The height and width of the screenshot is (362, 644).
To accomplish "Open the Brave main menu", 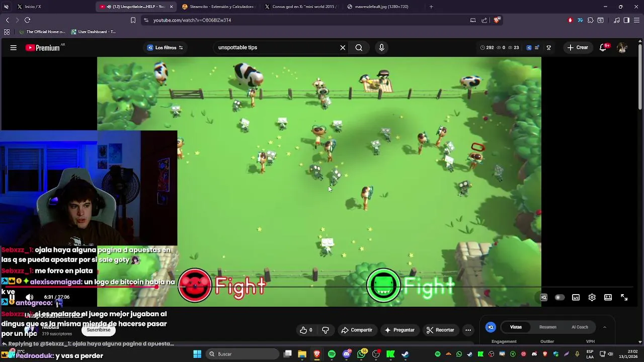I will (637, 20).
